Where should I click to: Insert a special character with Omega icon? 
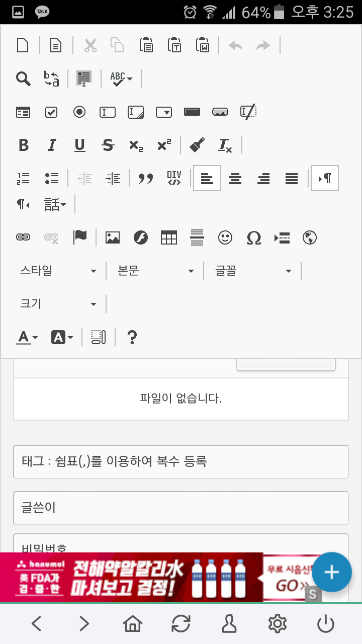tap(253, 237)
